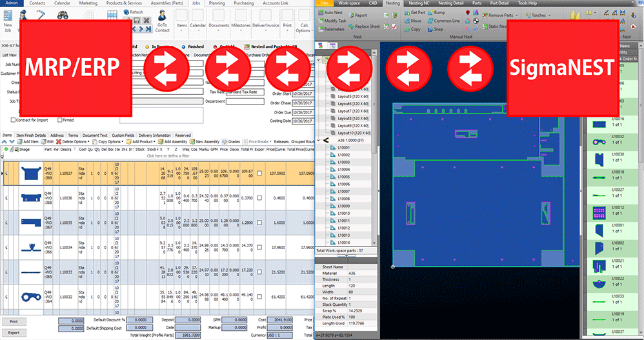Click Releases in items toolbar
644x340 pixels.
pyautogui.click(x=281, y=142)
